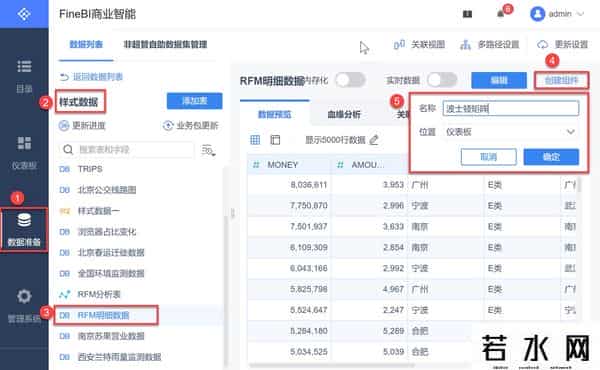Edit the displayed row count pencil icon

374,140
